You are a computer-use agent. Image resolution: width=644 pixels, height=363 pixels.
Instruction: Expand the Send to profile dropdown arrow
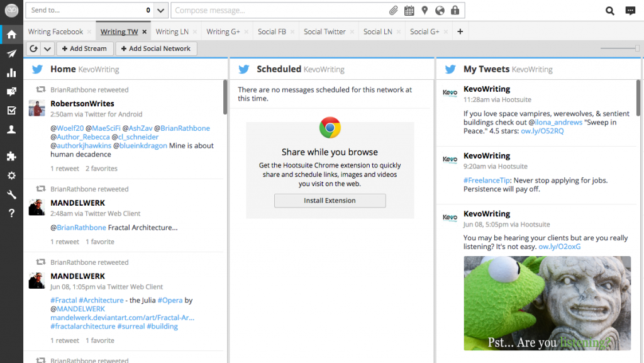(160, 10)
